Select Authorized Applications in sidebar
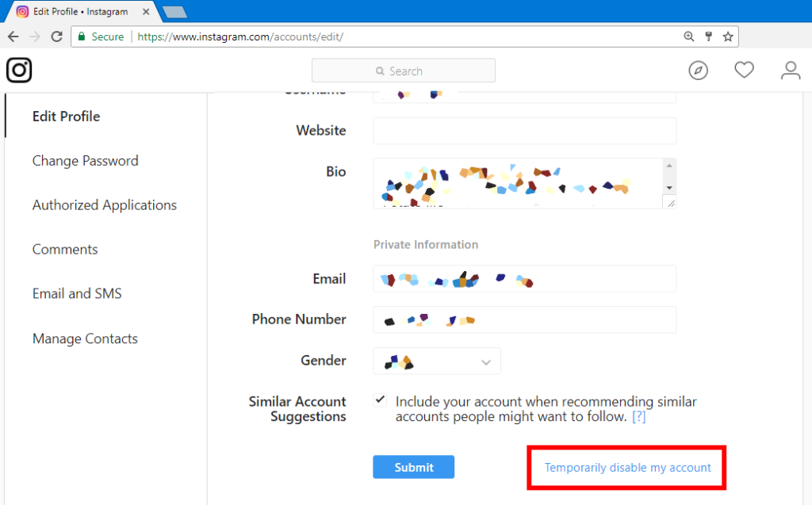812x505 pixels. pyautogui.click(x=104, y=205)
